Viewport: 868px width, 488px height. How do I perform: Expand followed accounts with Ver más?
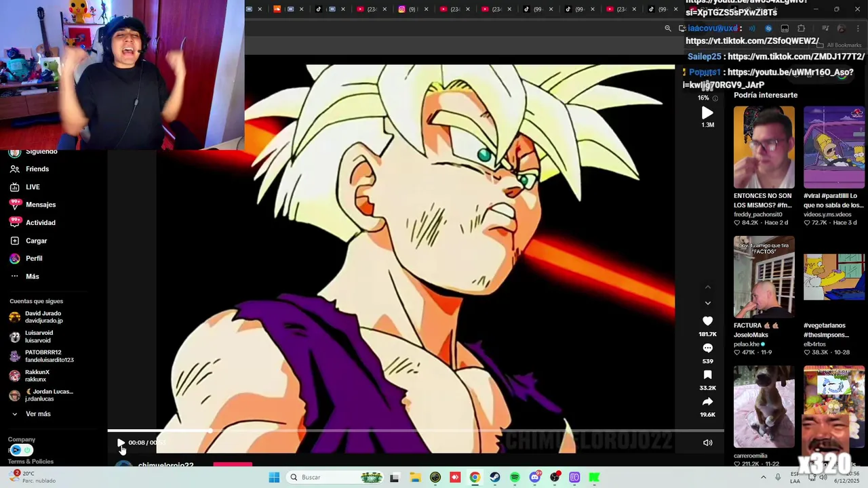click(38, 414)
